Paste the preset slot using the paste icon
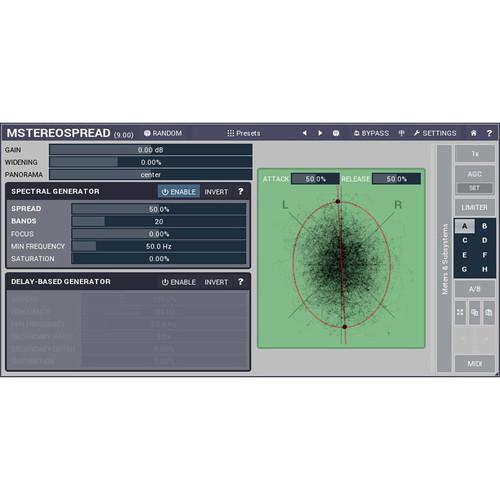 click(x=489, y=312)
